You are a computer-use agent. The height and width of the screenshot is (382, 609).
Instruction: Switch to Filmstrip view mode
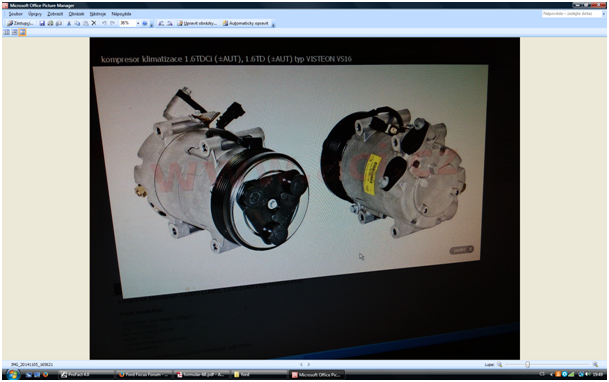(x=14, y=32)
